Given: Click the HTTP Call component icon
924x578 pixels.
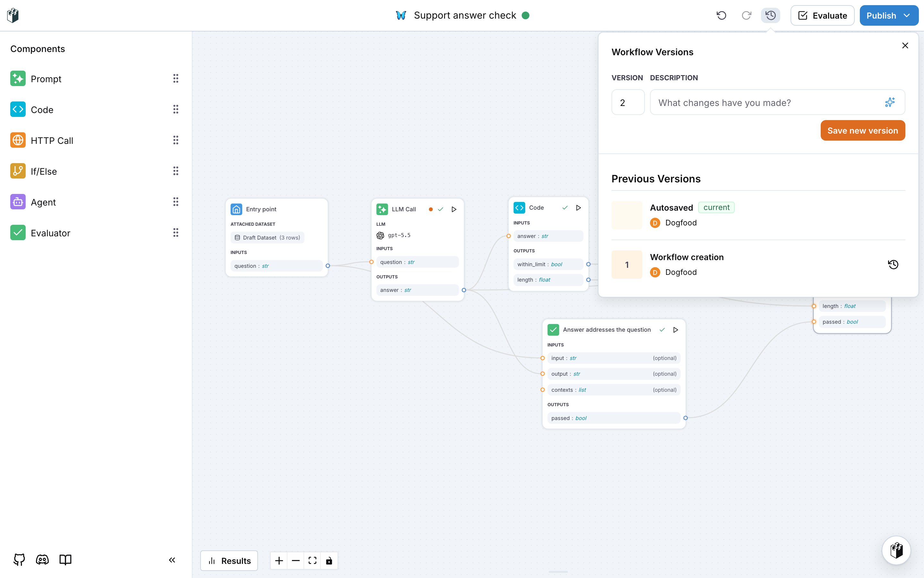Looking at the screenshot, I should 18,140.
